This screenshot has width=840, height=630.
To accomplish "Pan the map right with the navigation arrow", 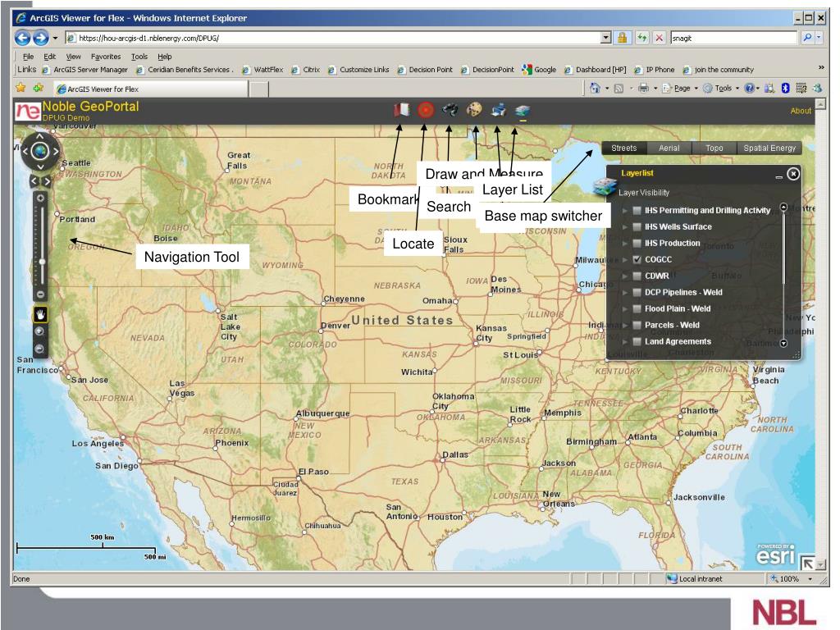I will point(55,152).
